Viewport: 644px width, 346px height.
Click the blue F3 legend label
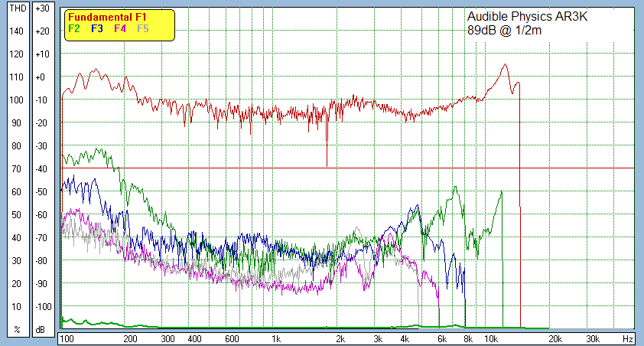tap(97, 29)
